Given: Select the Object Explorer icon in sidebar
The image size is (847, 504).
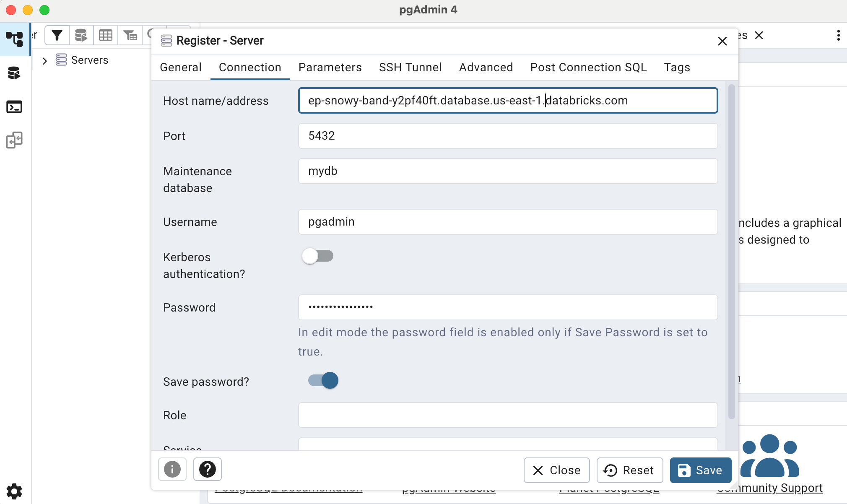Looking at the screenshot, I should click(15, 39).
